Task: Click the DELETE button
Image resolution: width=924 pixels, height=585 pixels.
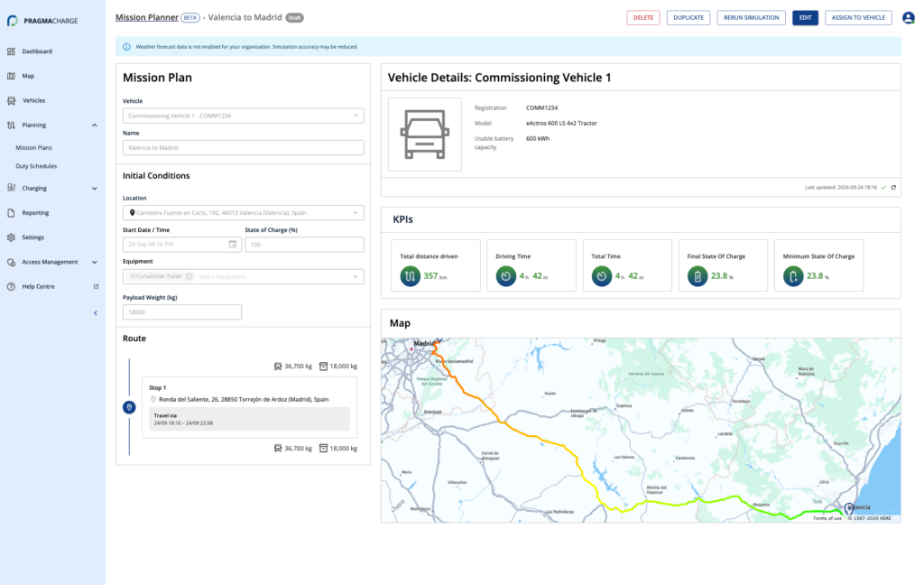Action: (642, 18)
